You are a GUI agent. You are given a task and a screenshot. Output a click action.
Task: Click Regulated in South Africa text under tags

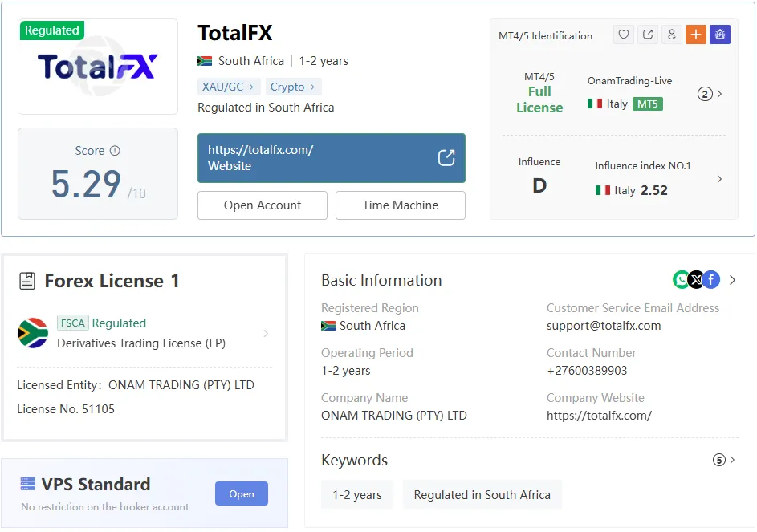click(266, 108)
